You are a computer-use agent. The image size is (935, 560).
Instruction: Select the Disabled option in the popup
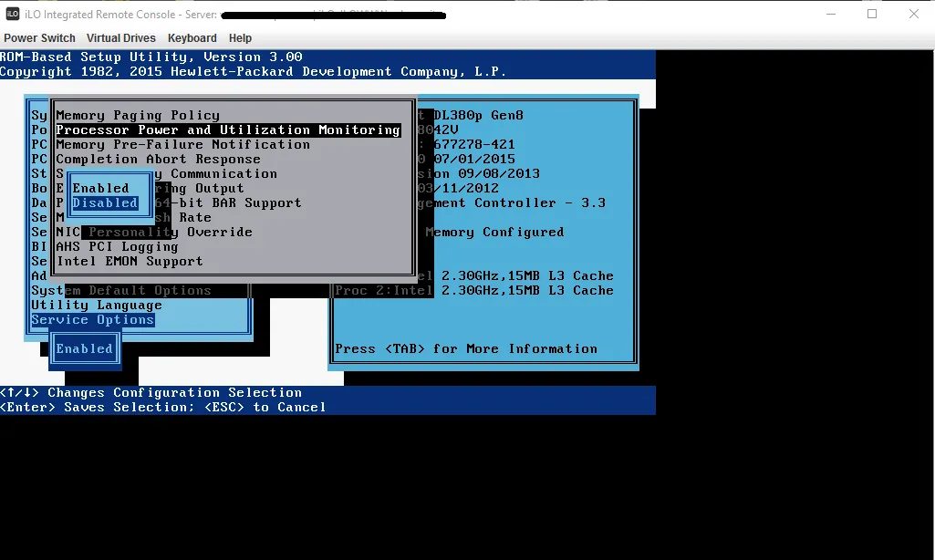coord(107,202)
